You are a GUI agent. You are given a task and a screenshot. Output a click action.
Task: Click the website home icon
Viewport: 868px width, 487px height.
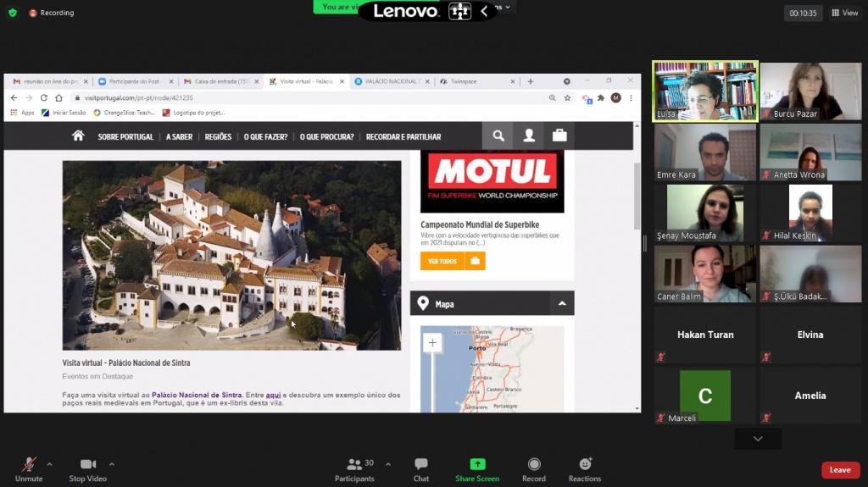coord(78,136)
